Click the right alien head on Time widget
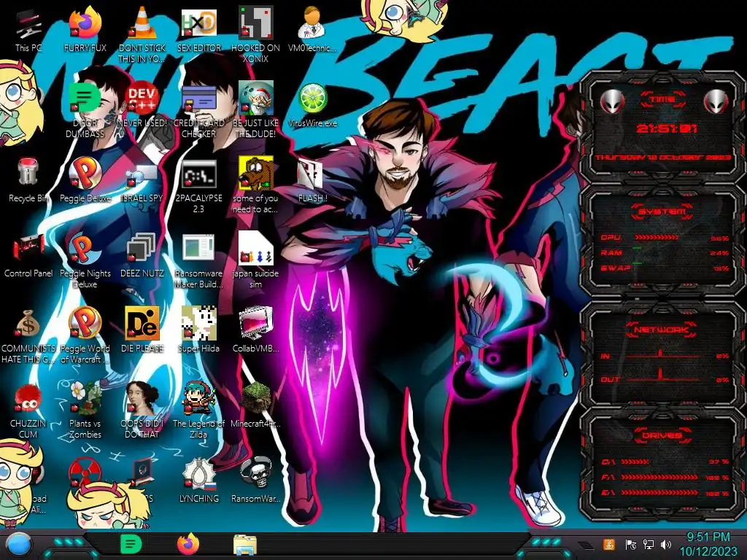This screenshot has width=747, height=560. click(716, 101)
